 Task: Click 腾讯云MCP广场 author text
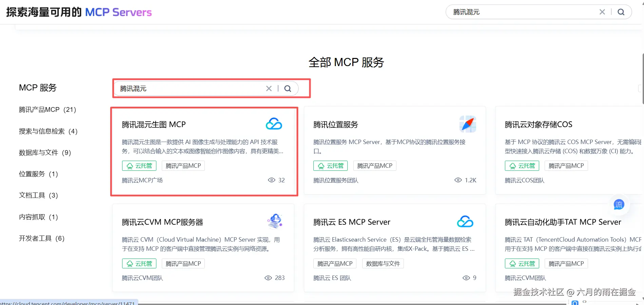[142, 180]
